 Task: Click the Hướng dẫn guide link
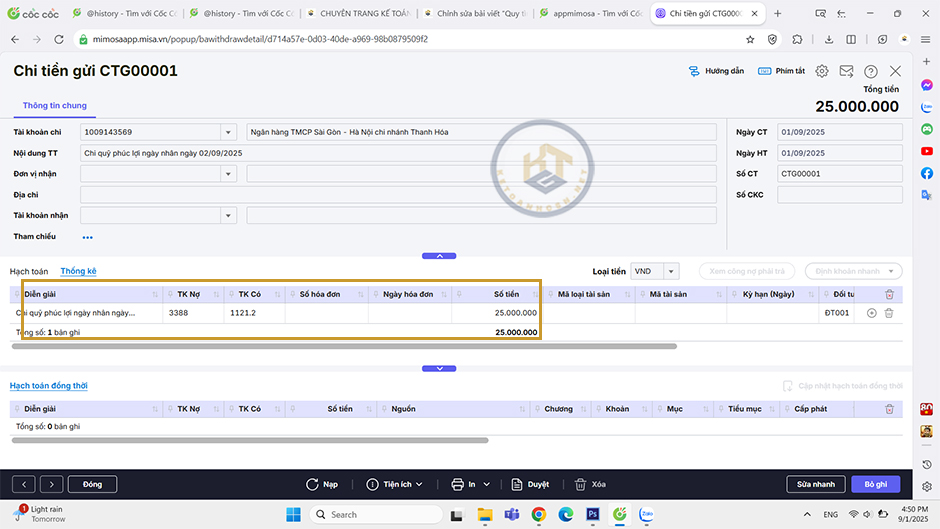[x=716, y=72]
